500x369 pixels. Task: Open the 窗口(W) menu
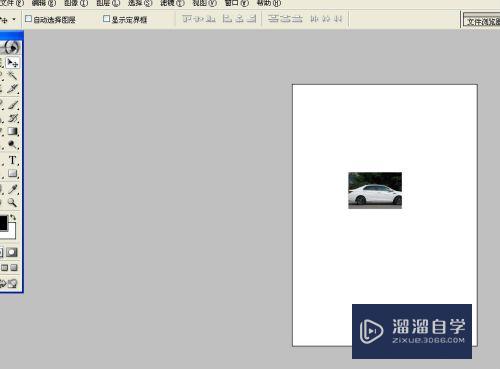click(x=237, y=3)
